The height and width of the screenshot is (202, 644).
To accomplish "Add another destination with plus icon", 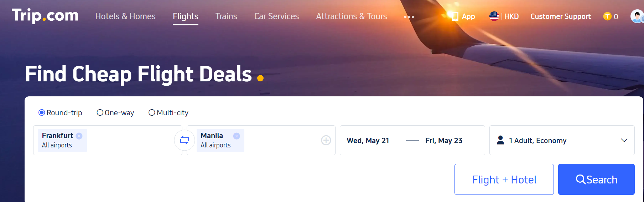I will click(x=326, y=140).
